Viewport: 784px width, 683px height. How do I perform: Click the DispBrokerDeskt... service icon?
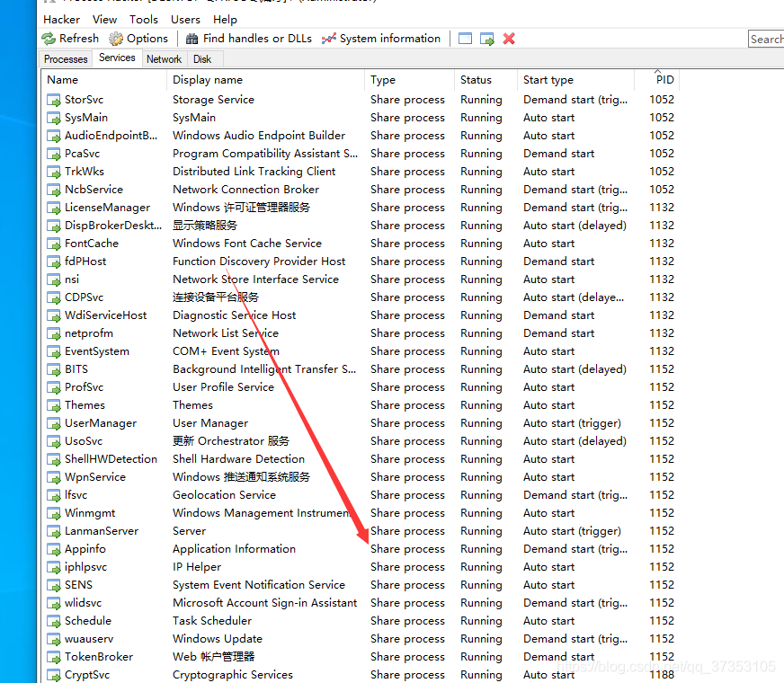click(54, 226)
